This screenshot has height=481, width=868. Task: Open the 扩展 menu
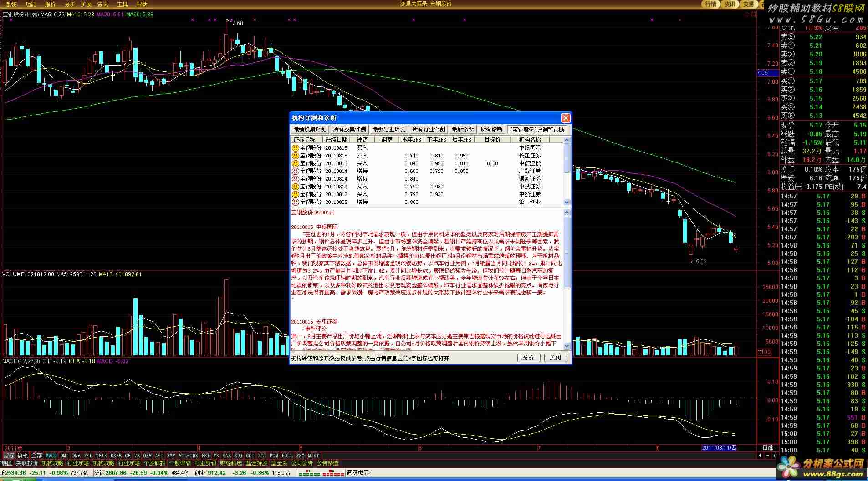click(86, 4)
